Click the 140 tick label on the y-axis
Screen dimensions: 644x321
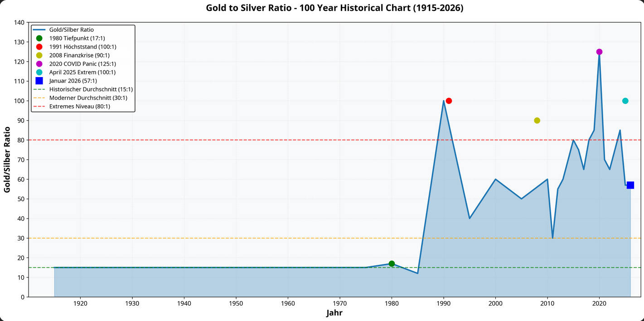(x=19, y=23)
